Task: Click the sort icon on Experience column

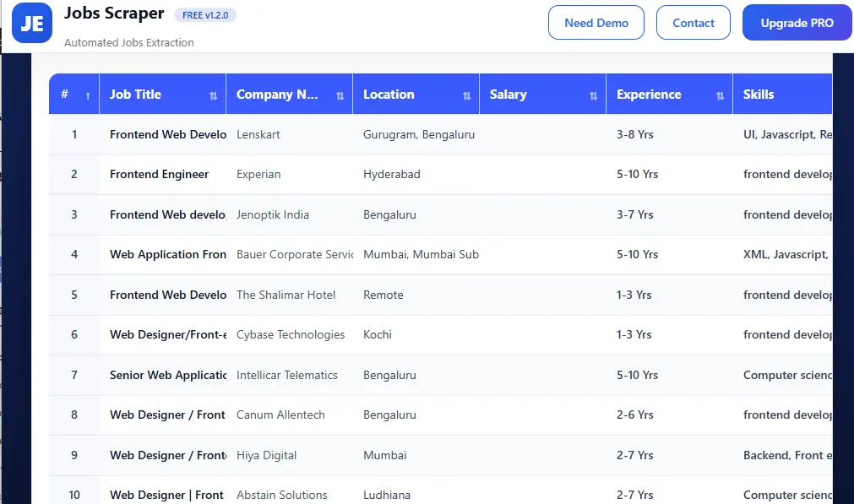Action: [720, 95]
